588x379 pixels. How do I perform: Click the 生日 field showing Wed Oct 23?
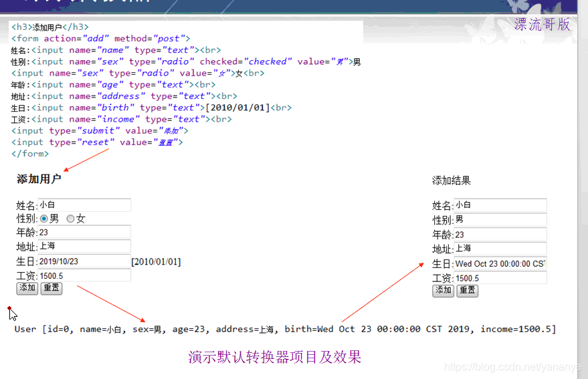(500, 263)
